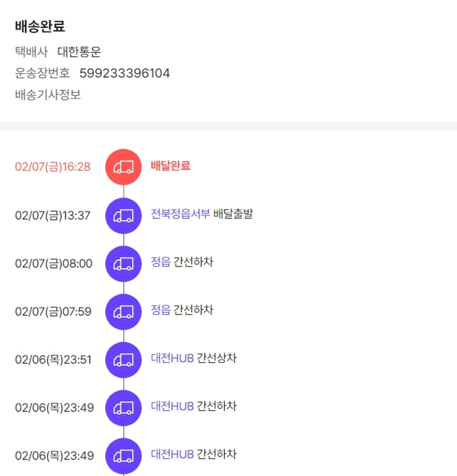Click the truck icon beside 대전HUB 간선상차
This screenshot has height=476, width=457.
coord(123,359)
